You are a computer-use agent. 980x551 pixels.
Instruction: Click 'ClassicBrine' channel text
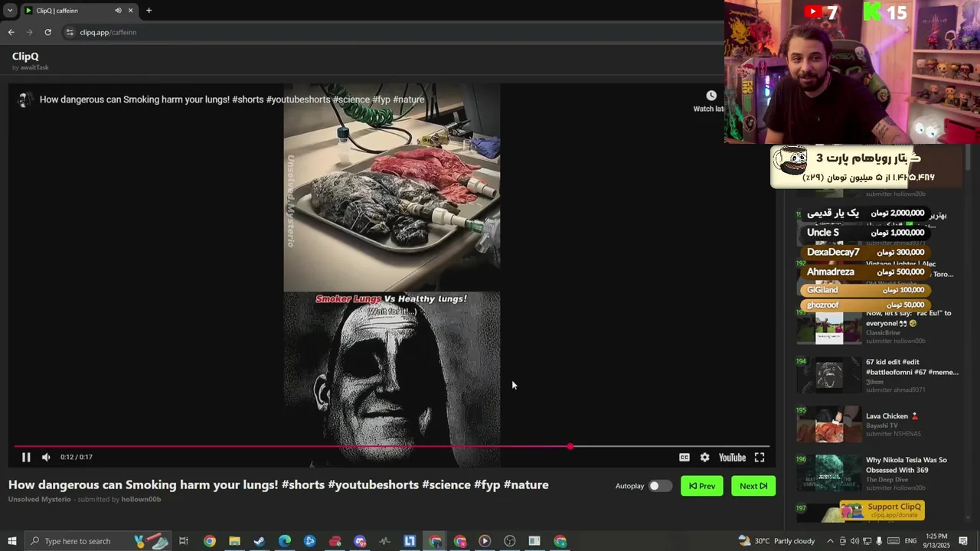coord(883,333)
